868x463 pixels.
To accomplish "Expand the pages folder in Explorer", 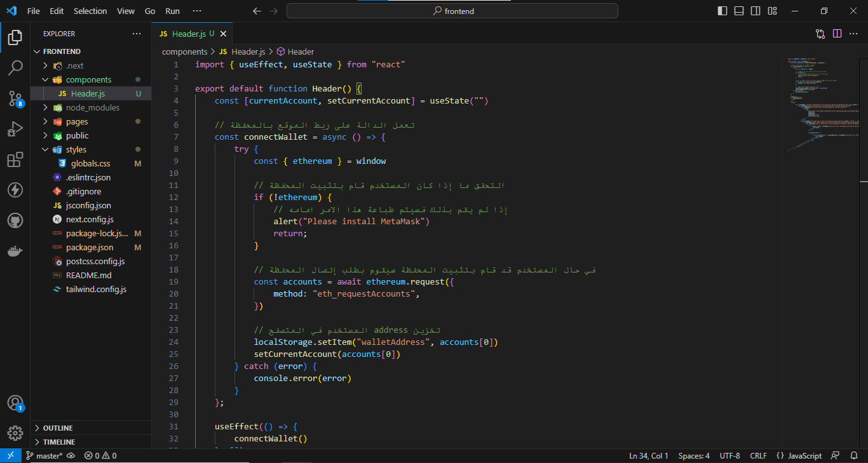I will (x=77, y=121).
